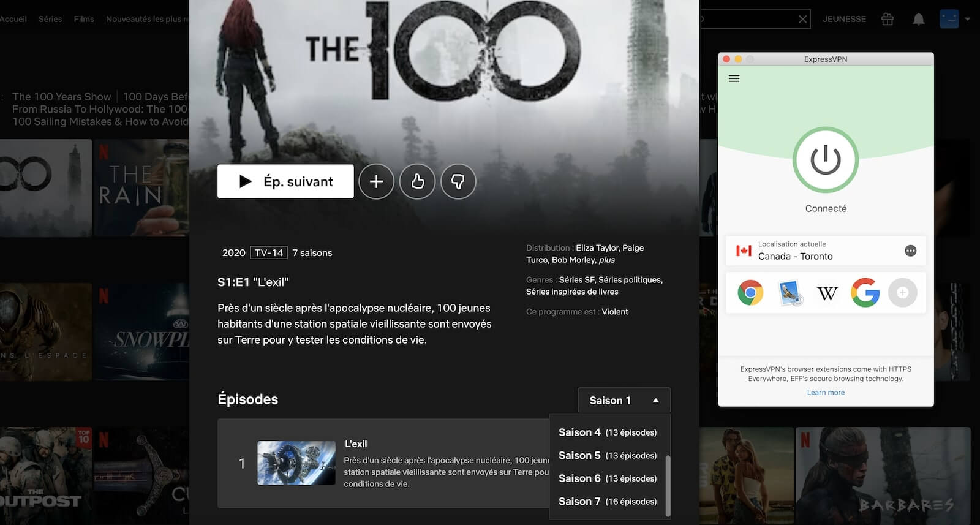Click the season list scrollbar

[x=668, y=485]
